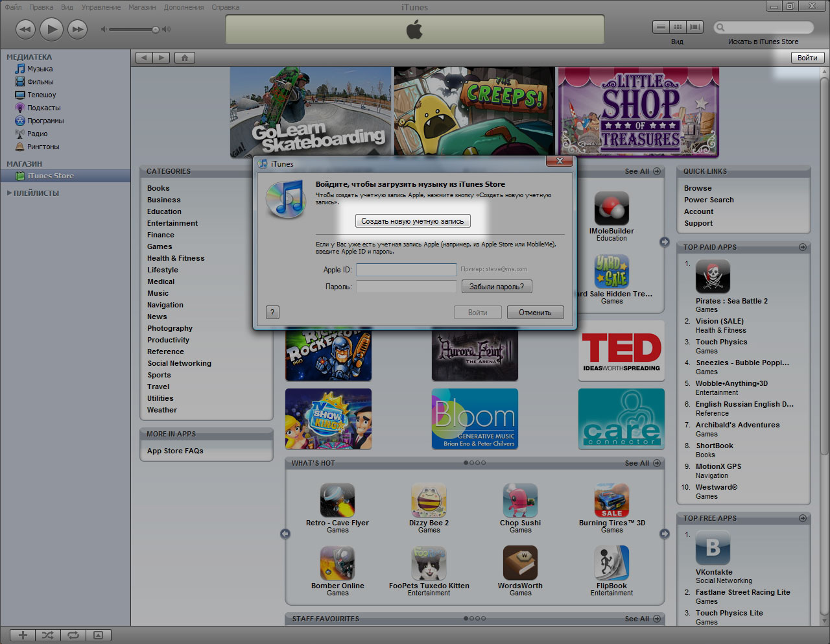
Task: Click See All arrow in Staff Favourites
Action: click(657, 619)
